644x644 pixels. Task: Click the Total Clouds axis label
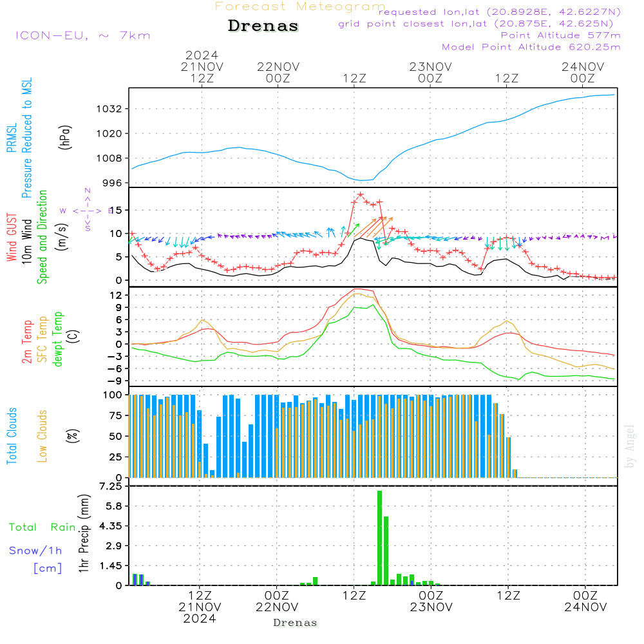click(x=12, y=436)
